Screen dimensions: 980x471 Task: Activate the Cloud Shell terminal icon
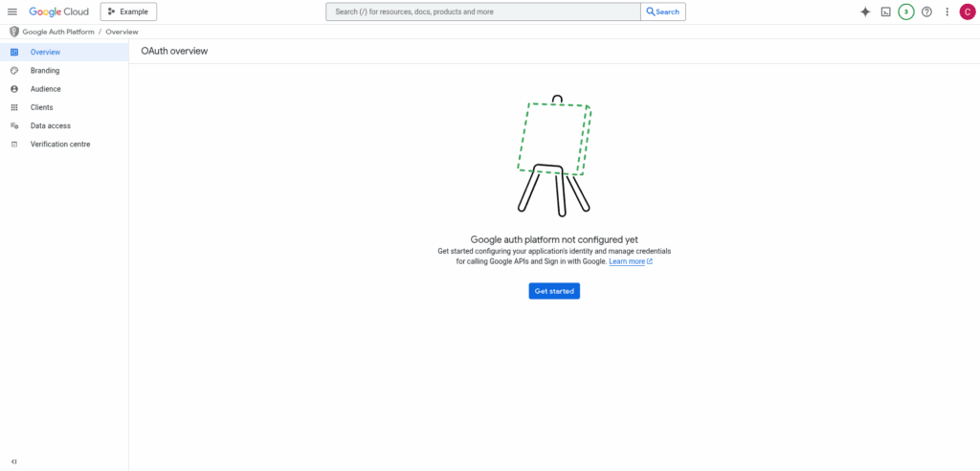pyautogui.click(x=885, y=11)
